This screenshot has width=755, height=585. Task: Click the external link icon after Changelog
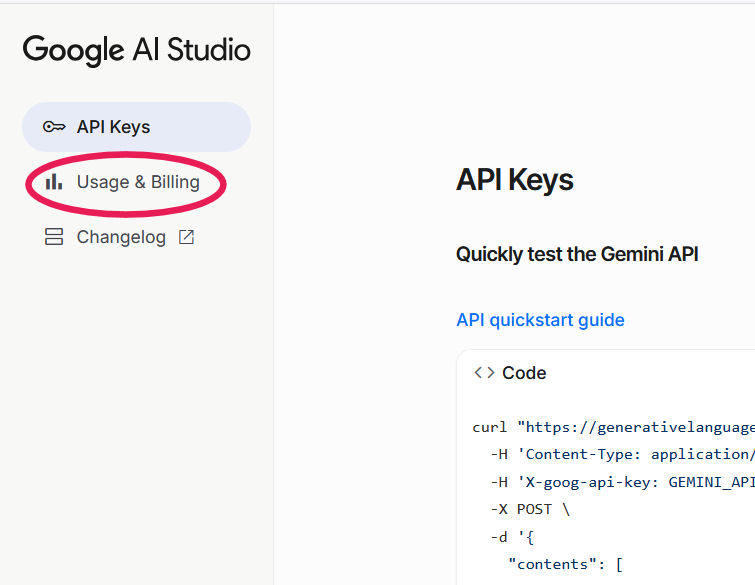pyautogui.click(x=186, y=237)
